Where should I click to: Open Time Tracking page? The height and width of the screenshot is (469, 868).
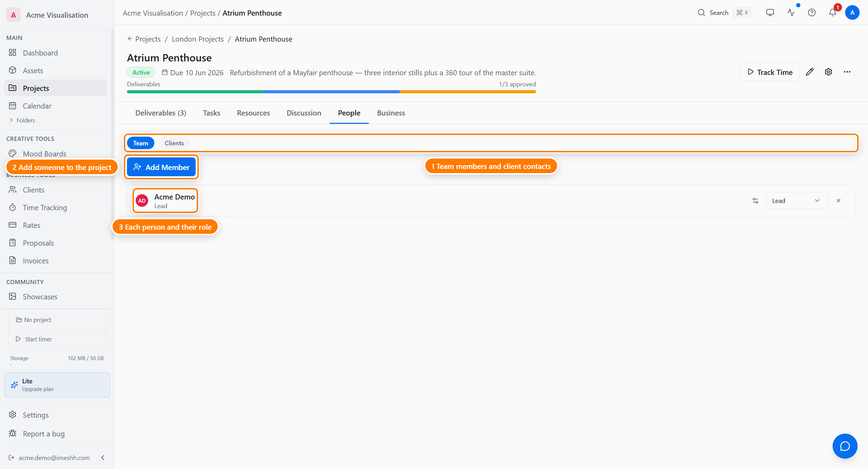(x=56, y=207)
